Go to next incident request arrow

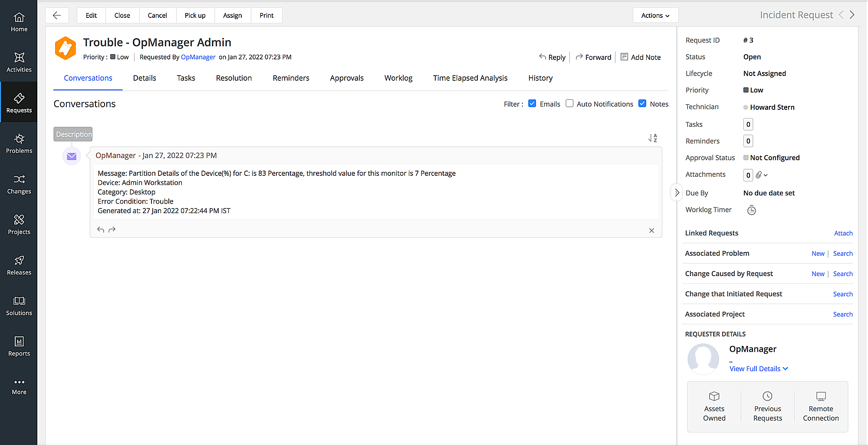[x=852, y=15]
